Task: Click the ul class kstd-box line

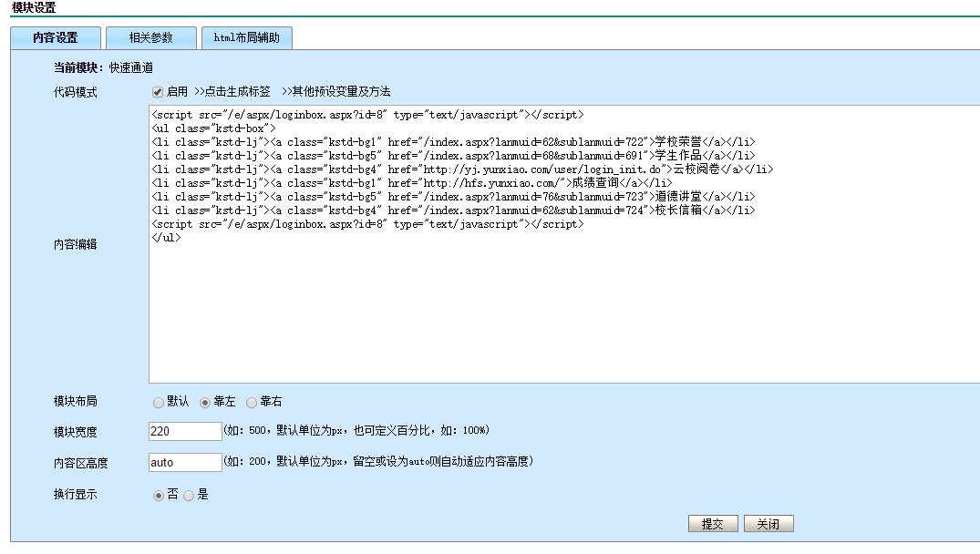Action: pos(213,128)
